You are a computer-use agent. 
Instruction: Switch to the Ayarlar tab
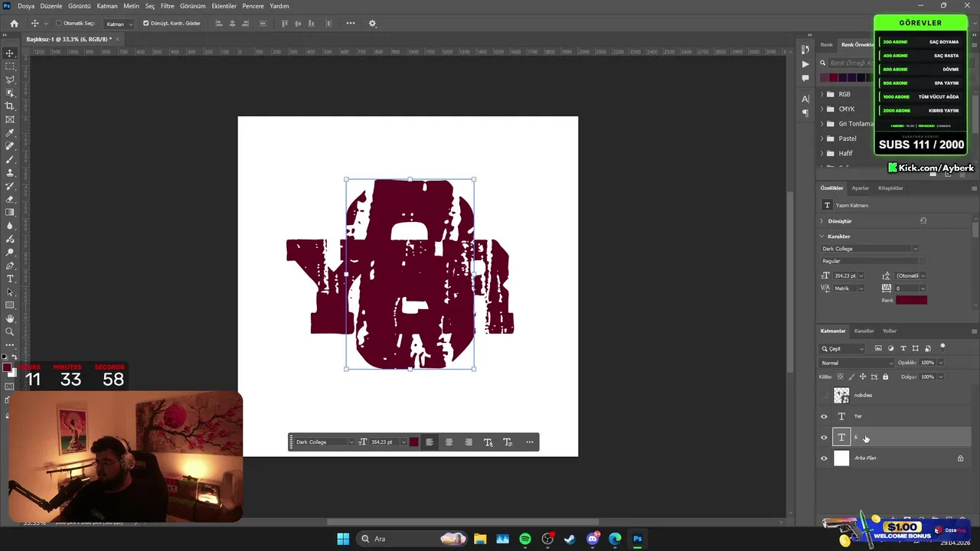pyautogui.click(x=861, y=188)
